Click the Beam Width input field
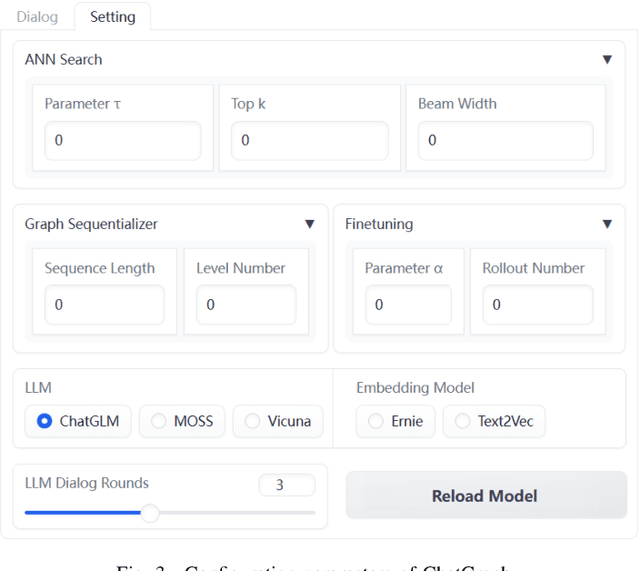Screen dimensions: 640x571 505,141
